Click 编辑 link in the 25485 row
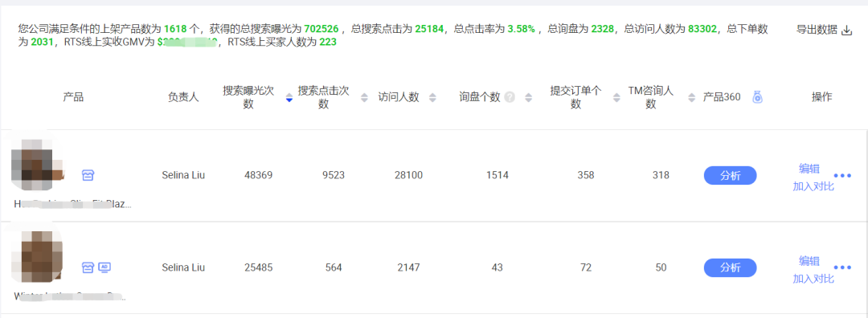The width and height of the screenshot is (868, 318). 809,261
